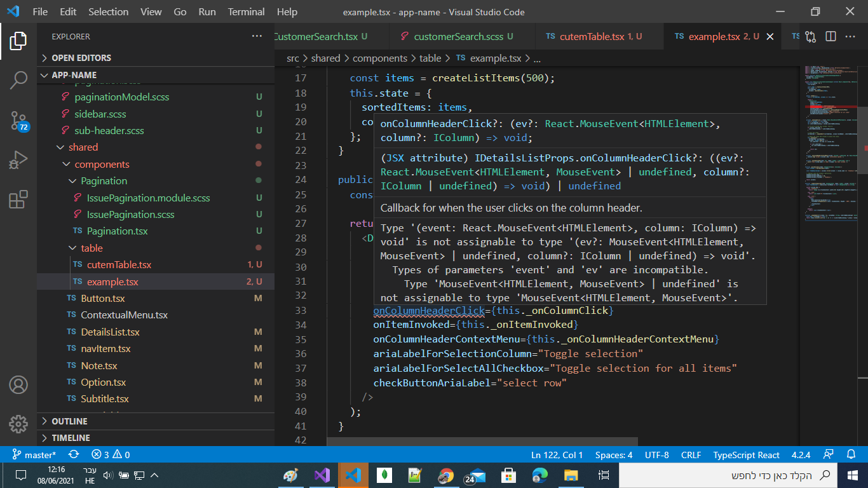Click the errors and warnings indicator
The width and height of the screenshot is (868, 488).
pyautogui.click(x=109, y=454)
